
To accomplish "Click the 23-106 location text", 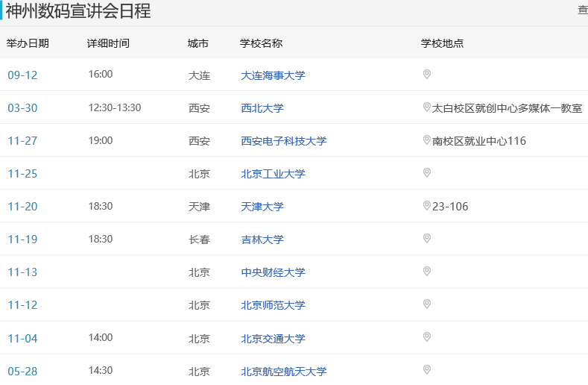I will pyautogui.click(x=450, y=207).
